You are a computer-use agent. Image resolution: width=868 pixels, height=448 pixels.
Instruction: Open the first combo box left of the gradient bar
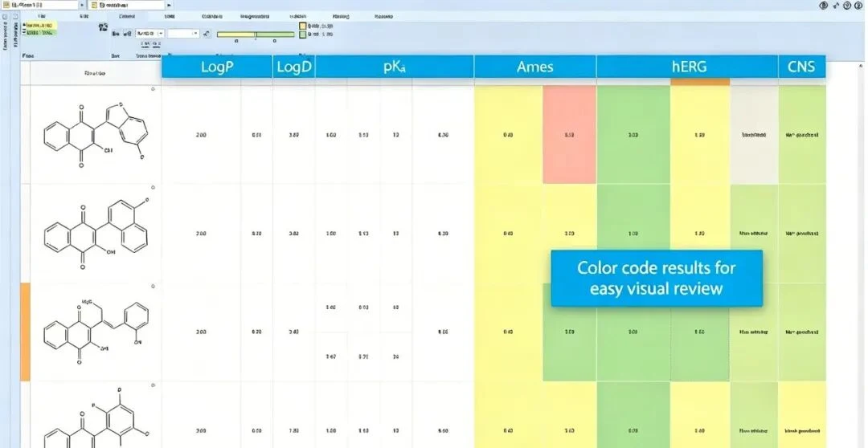pos(149,33)
